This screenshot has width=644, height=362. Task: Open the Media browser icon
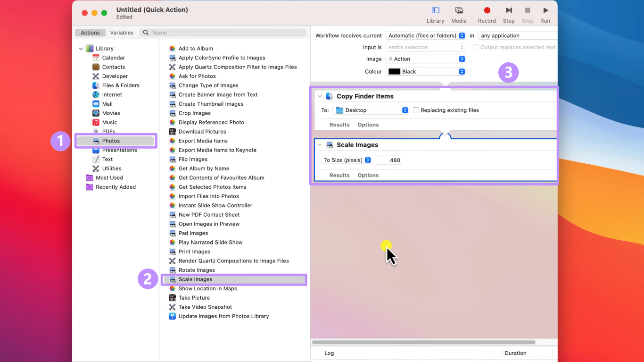(459, 10)
